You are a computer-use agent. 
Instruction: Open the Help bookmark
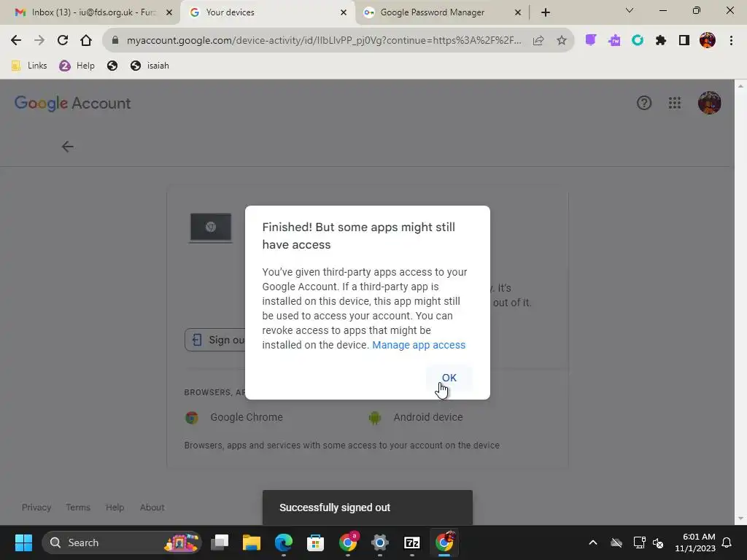click(x=77, y=66)
